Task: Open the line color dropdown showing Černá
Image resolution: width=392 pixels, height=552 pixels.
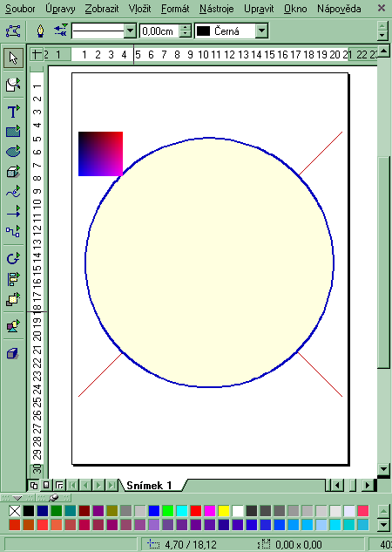Action: tap(261, 31)
